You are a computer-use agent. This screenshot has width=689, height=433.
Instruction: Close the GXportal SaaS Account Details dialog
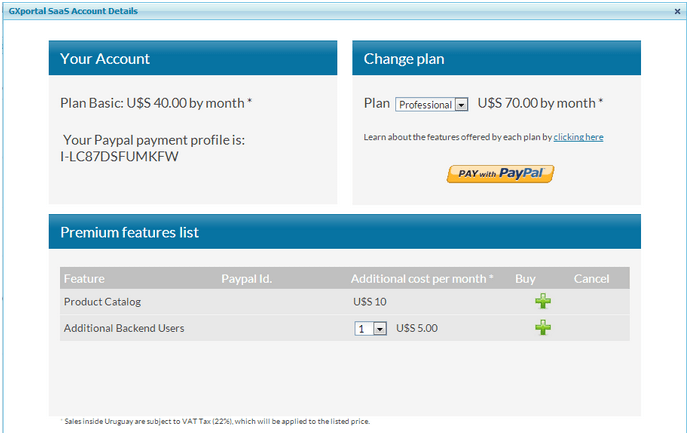677,11
